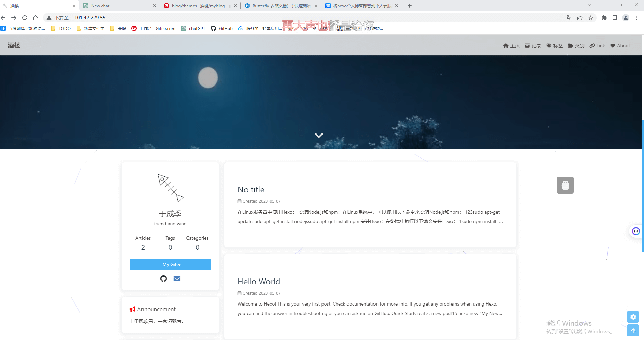Screen dimensions: 644x340
Task: Click the email envelope icon in profile card
Action: click(177, 278)
